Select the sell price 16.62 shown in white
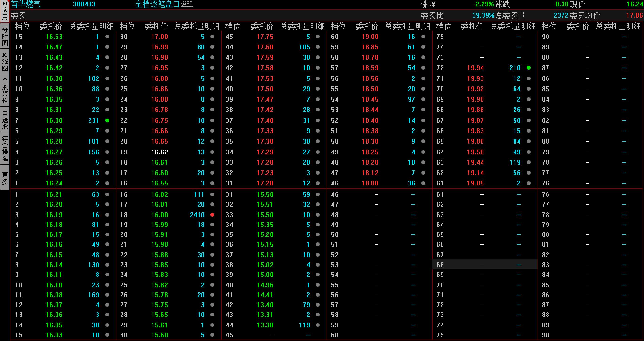 160,152
